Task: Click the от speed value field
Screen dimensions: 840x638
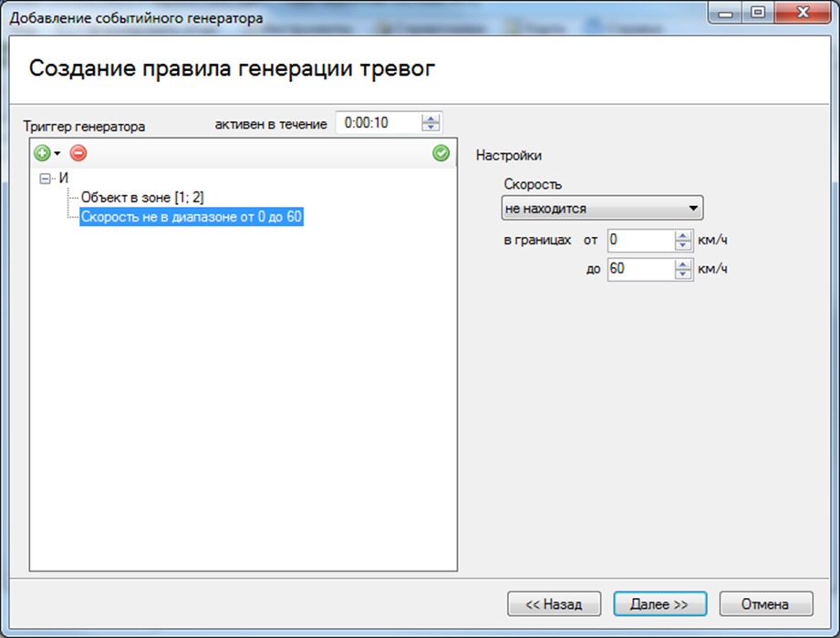Action: [638, 241]
